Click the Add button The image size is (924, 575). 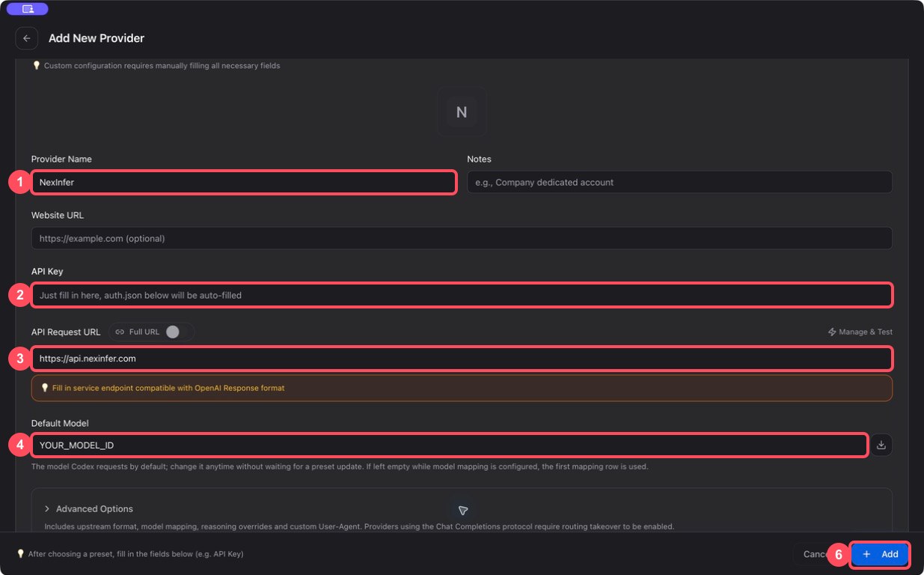[x=880, y=554]
